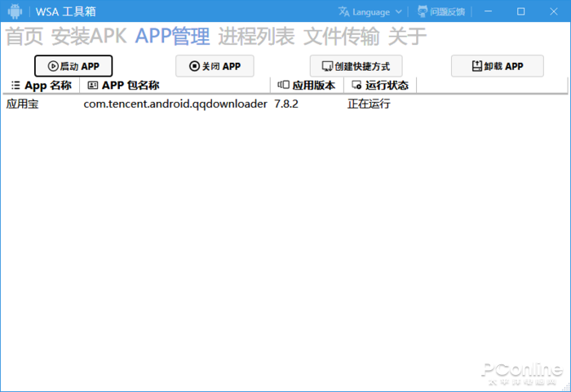Maximize the WSA 工具箱 window
571x392 pixels.
coord(520,11)
